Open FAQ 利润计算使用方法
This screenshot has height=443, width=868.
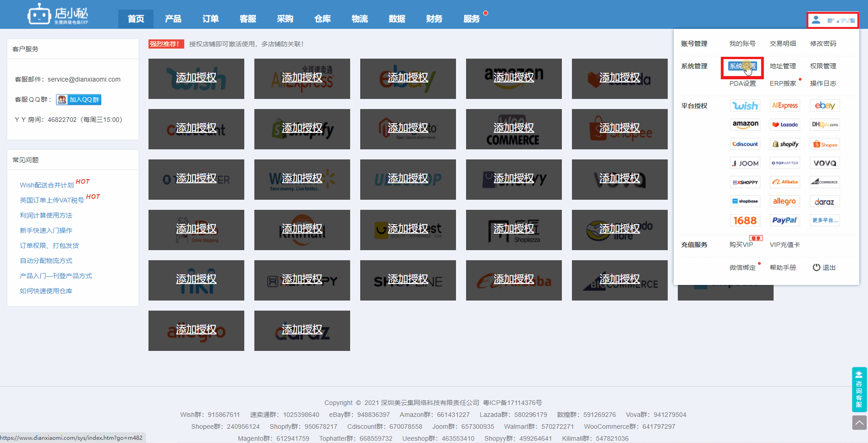pos(46,215)
